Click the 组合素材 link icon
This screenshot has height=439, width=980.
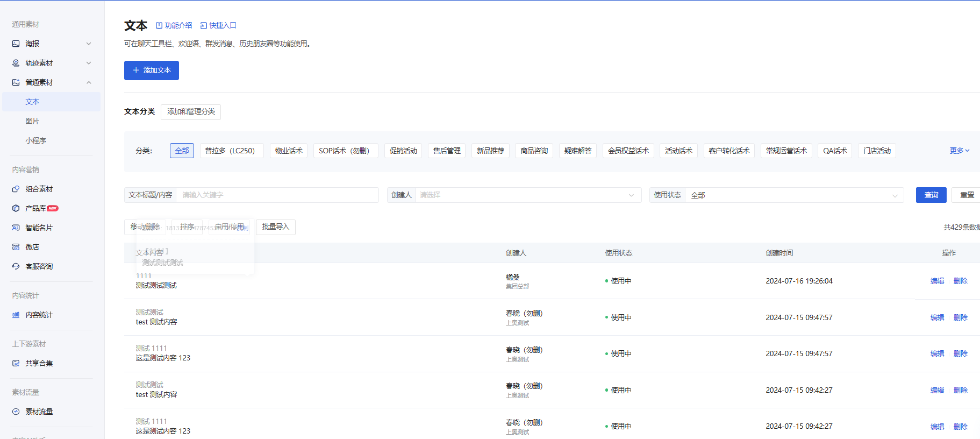pyautogui.click(x=16, y=189)
